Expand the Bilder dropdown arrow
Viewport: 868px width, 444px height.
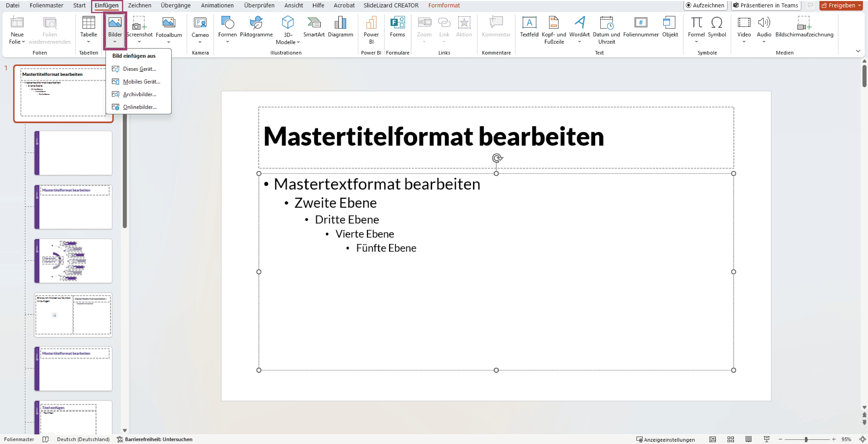point(115,42)
